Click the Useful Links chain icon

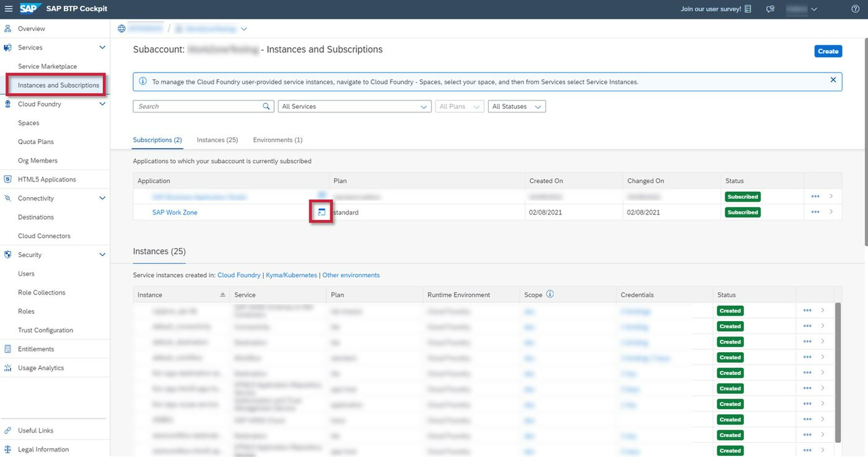[x=7, y=430]
